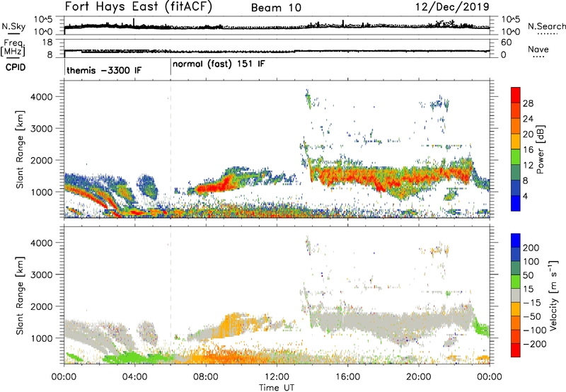Click the red swatch of the power colorbar
Viewport: 566px width, 392px height.
pyautogui.click(x=516, y=95)
